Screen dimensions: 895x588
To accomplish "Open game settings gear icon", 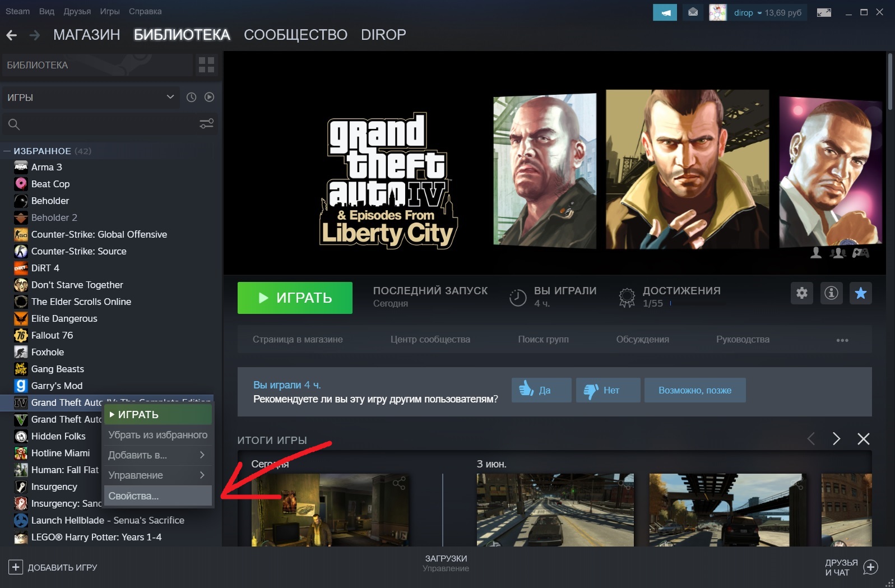I will point(802,293).
